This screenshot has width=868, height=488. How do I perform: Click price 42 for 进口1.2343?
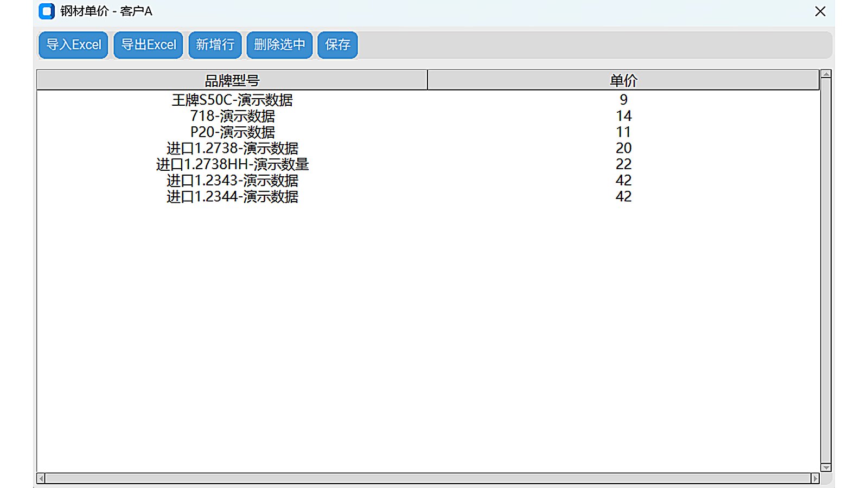coord(623,181)
